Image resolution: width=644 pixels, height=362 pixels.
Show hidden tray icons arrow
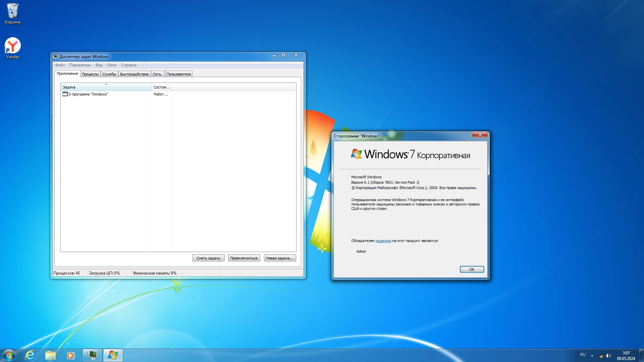(x=592, y=356)
